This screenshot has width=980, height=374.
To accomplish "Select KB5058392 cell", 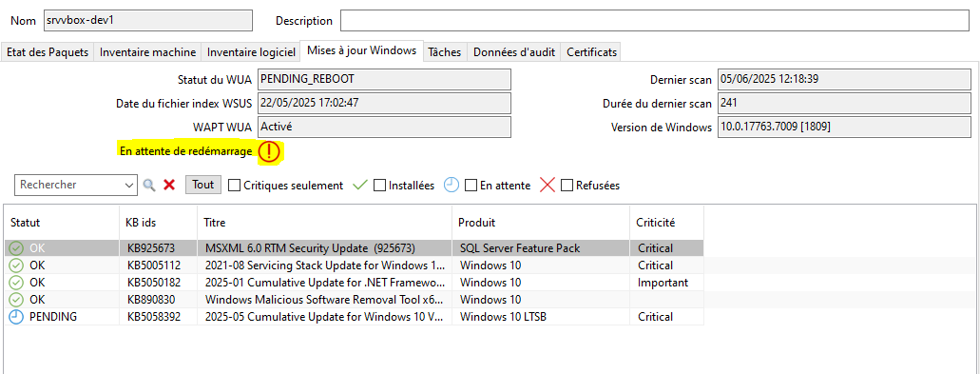I will click(x=159, y=317).
